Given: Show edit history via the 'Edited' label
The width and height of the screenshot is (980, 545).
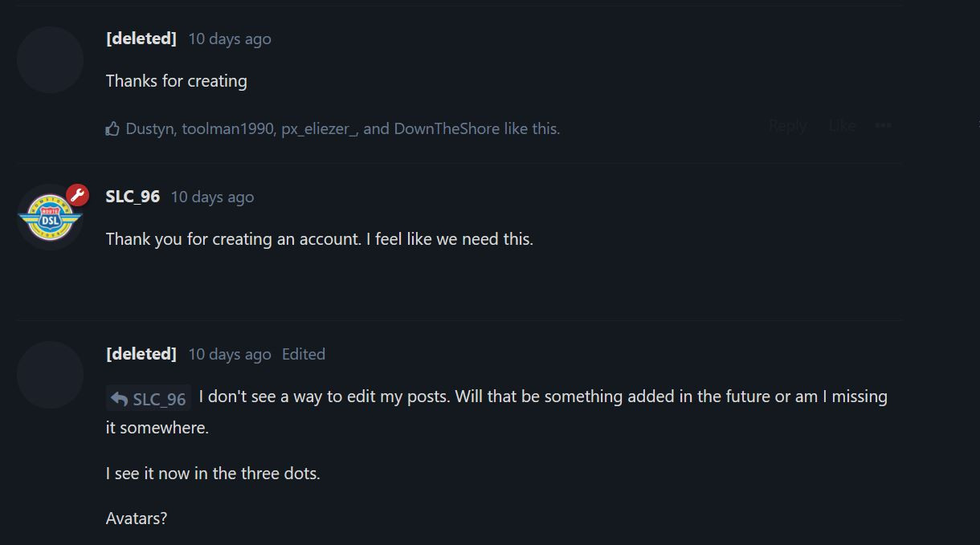Looking at the screenshot, I should pyautogui.click(x=304, y=355).
